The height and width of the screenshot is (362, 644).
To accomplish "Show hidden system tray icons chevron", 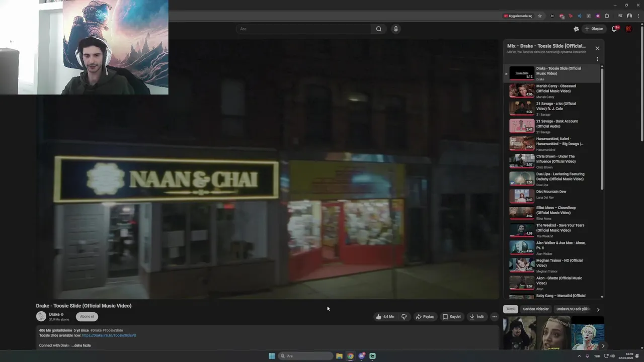I will (x=579, y=356).
